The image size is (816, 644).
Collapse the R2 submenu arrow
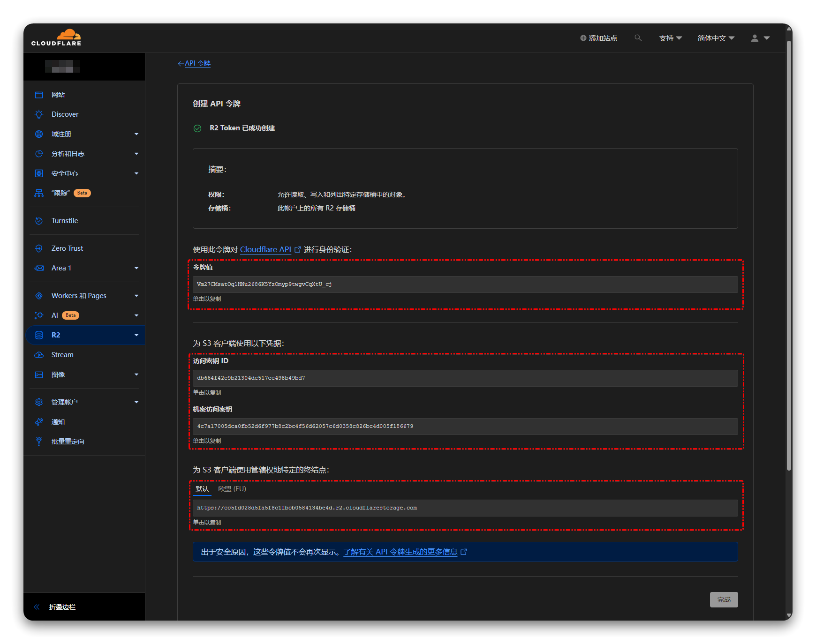136,335
